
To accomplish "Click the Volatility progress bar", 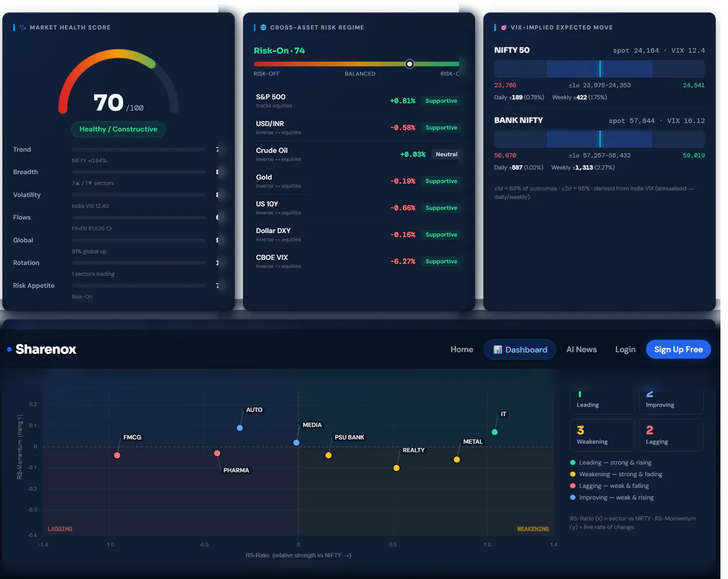I will pos(138,195).
